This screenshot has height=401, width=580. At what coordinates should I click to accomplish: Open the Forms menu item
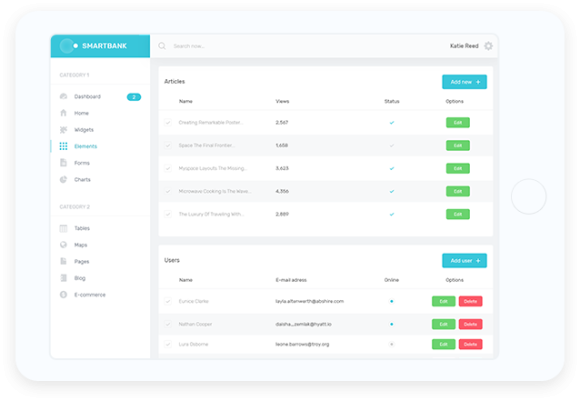82,163
